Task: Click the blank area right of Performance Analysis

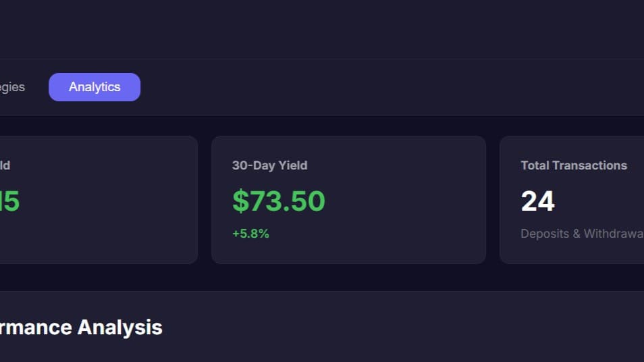Action: pos(405,328)
